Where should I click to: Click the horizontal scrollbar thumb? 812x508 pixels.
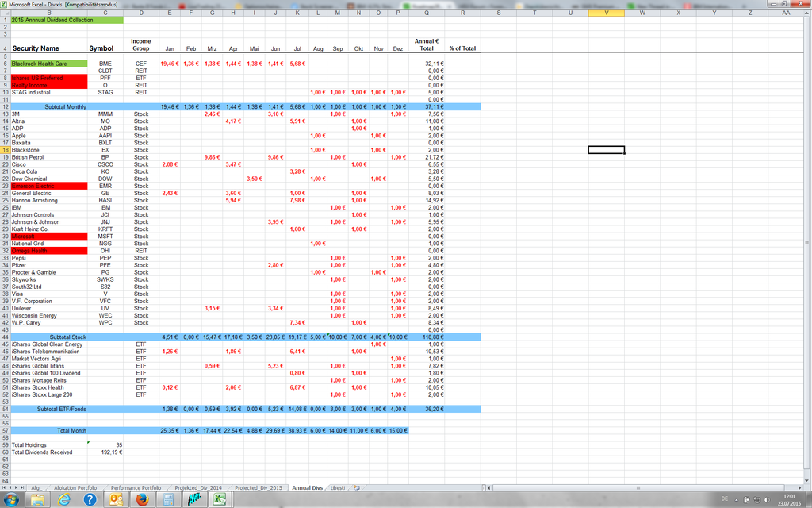(638, 488)
